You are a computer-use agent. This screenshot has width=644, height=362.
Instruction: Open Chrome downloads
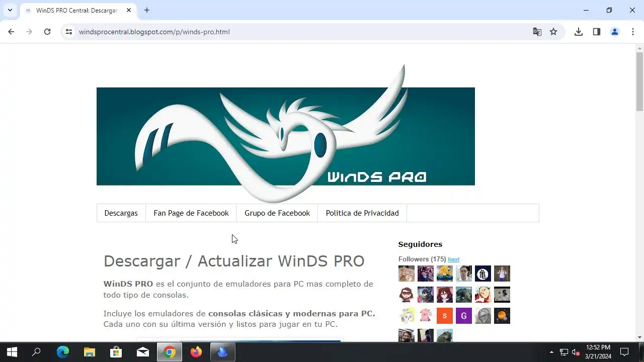pos(579,32)
